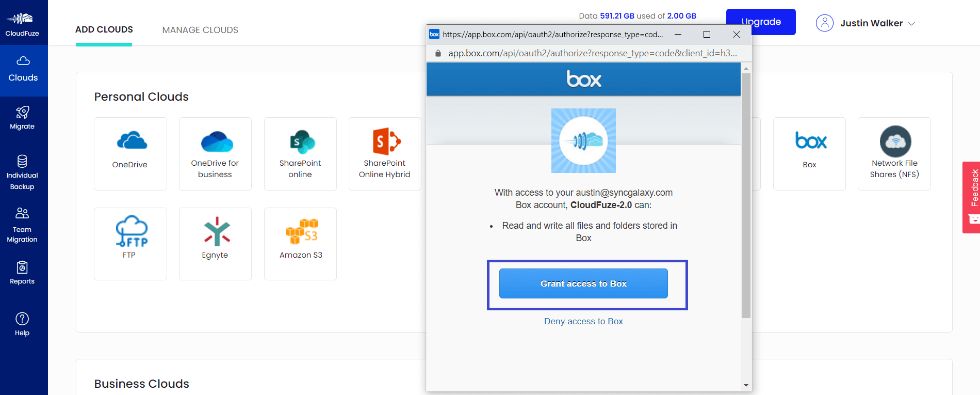The height and width of the screenshot is (395, 980).
Task: Click the box logo in popup header
Action: tap(584, 79)
